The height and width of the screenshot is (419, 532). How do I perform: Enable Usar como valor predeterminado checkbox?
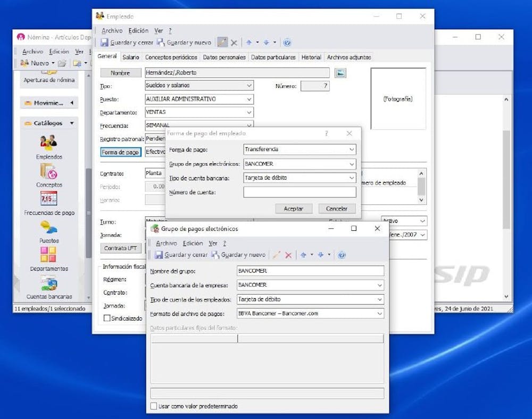coord(154,406)
